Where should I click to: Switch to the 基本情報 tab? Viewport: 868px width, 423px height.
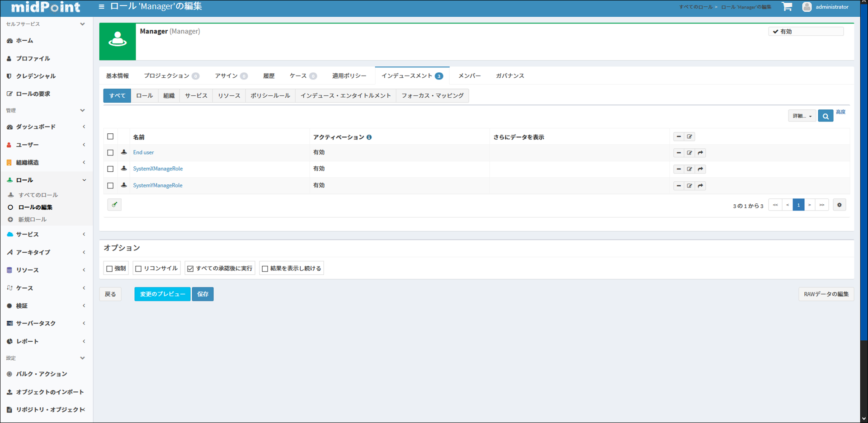click(118, 76)
